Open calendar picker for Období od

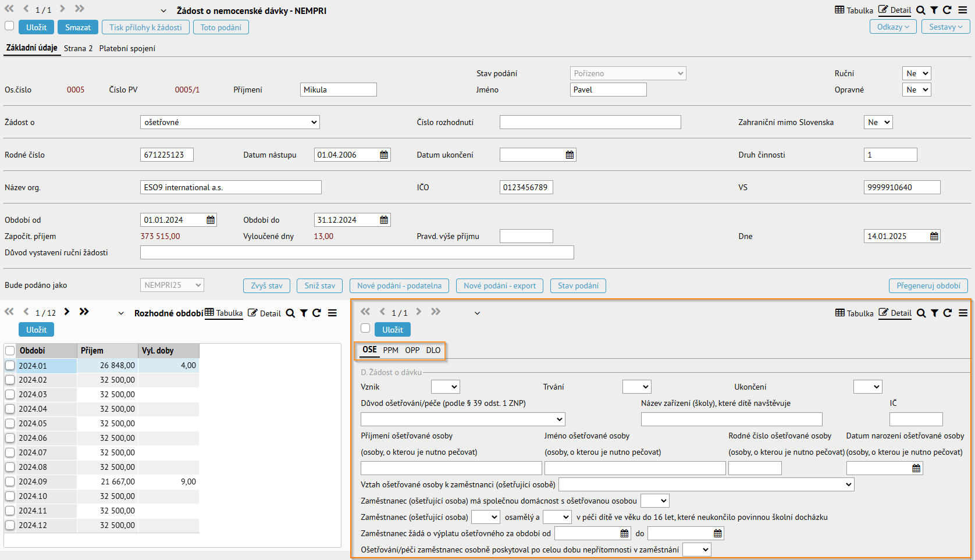[x=211, y=220]
